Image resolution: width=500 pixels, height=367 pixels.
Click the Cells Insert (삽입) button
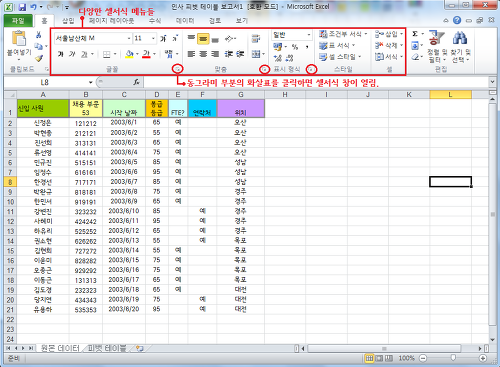(389, 34)
